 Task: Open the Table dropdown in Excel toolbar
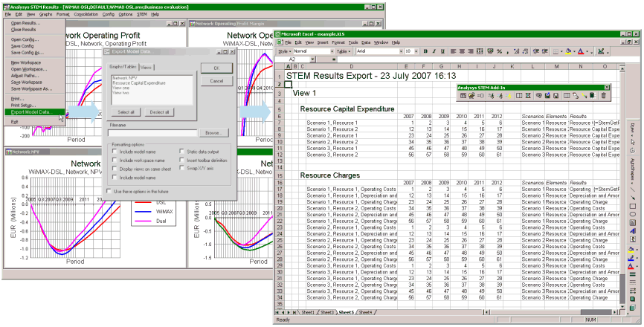[x=344, y=51]
